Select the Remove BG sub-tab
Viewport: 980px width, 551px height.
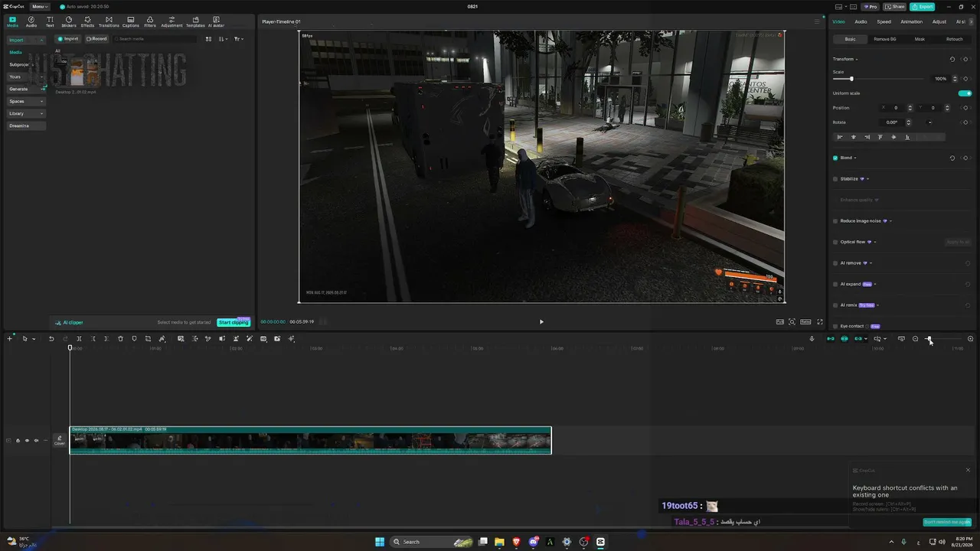click(x=885, y=39)
